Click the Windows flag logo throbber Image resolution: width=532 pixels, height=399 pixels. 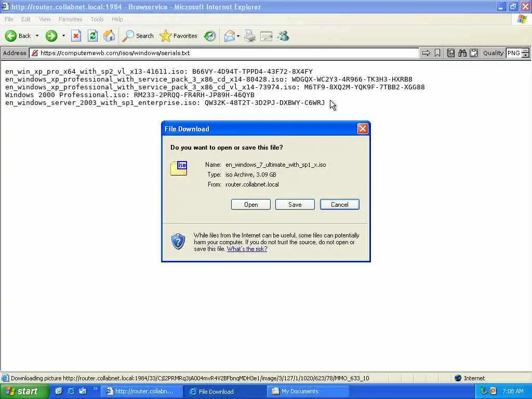[x=522, y=19]
